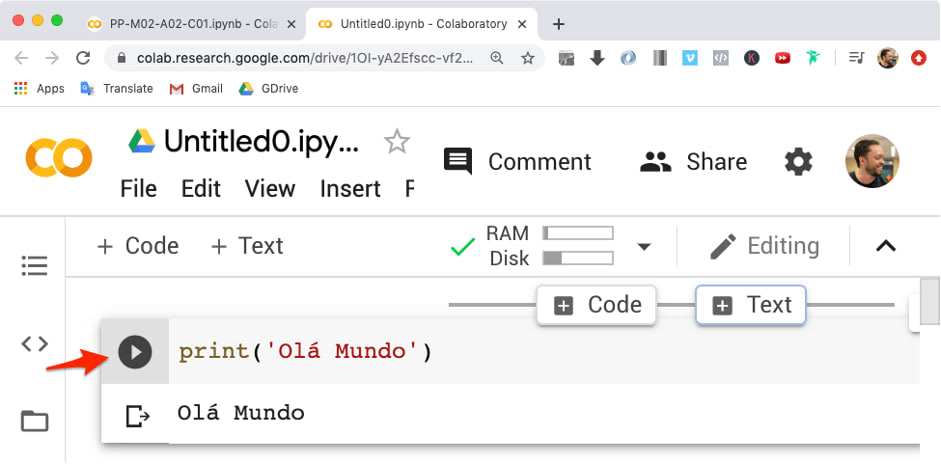Click the Share button

pyautogui.click(x=693, y=161)
